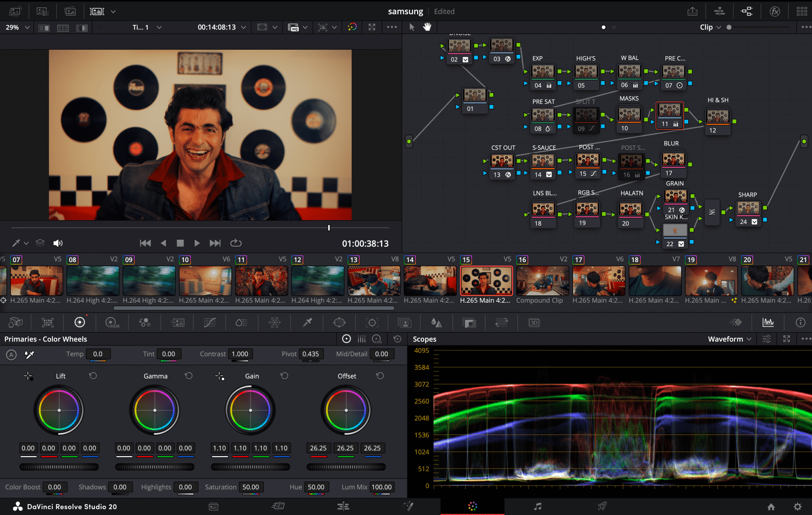
Task: Click the Lift master wheel slider
Action: 59,467
